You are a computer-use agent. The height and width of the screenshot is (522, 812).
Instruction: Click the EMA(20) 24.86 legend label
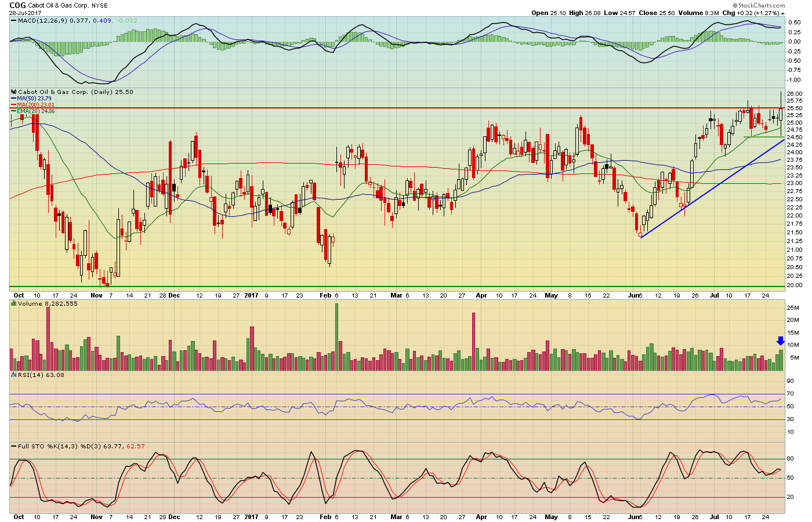(x=36, y=111)
